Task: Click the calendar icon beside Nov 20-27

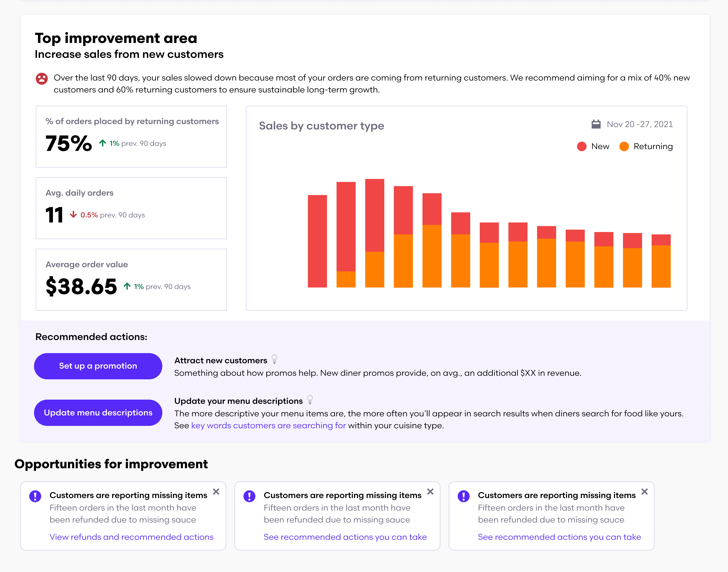Action: click(x=596, y=124)
